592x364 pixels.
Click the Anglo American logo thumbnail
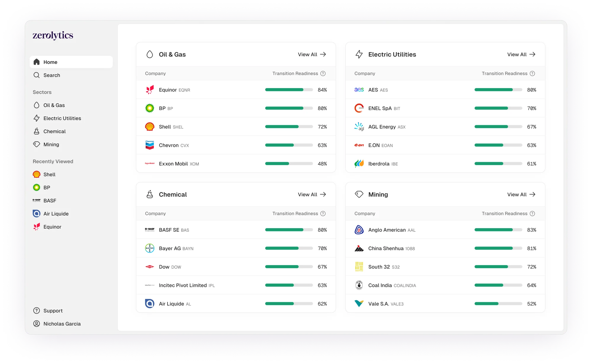pos(359,230)
